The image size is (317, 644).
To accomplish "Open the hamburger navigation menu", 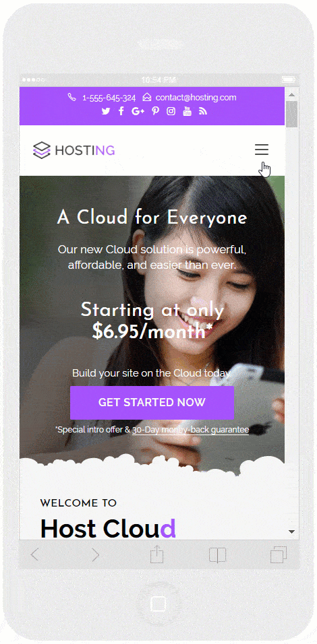I will coord(262,150).
